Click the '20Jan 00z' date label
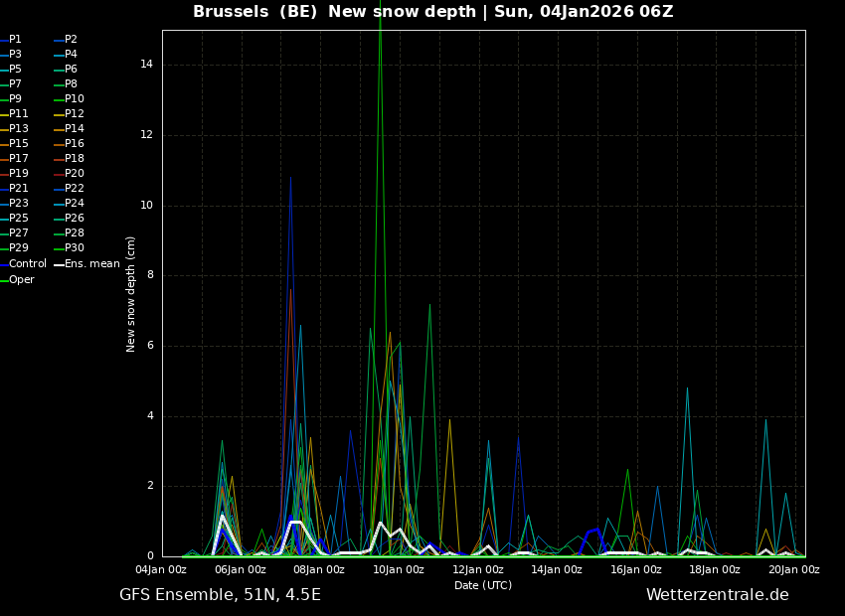 coord(794,570)
